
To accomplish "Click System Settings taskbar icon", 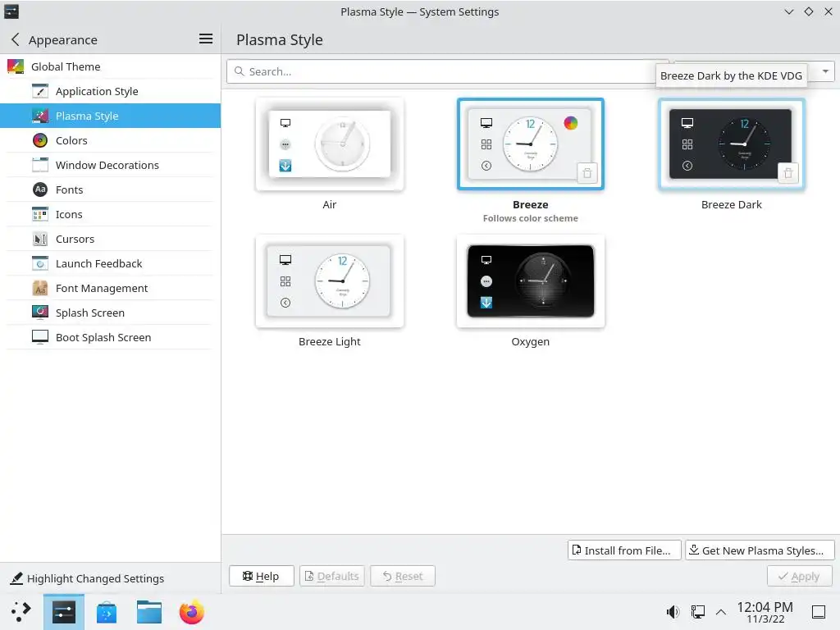I will pos(64,612).
